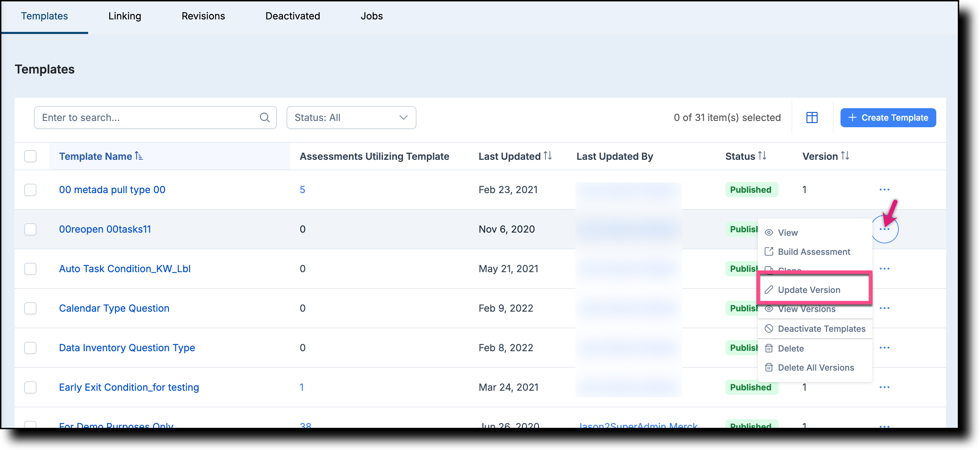The image size is (980, 450).
Task: Click the Nov 6, 2020 date cell
Action: pos(506,229)
